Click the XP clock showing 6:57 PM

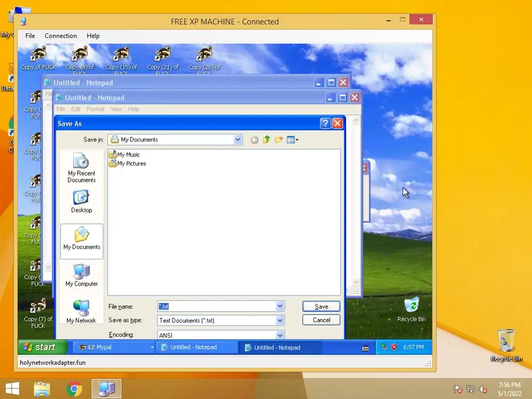[413, 347]
